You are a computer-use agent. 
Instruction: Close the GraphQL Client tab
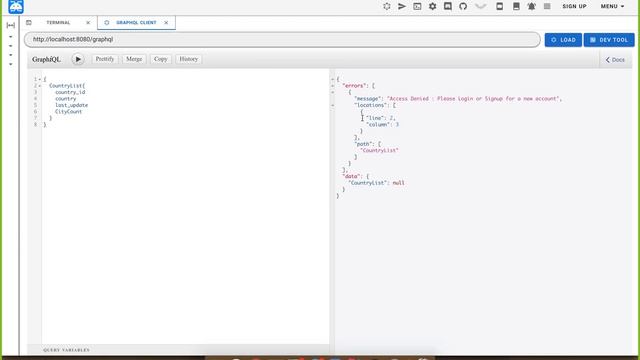tap(166, 22)
